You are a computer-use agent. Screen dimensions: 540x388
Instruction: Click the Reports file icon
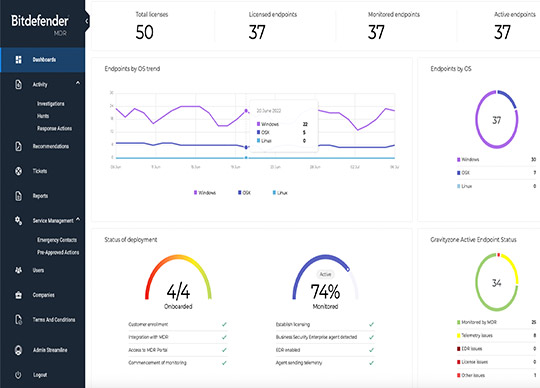[x=19, y=196]
